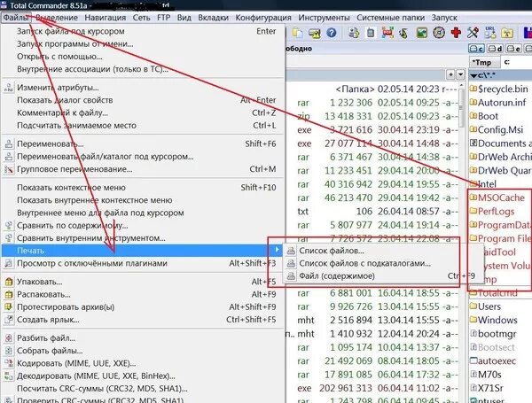Open the Сеть menu

pyautogui.click(x=142, y=18)
